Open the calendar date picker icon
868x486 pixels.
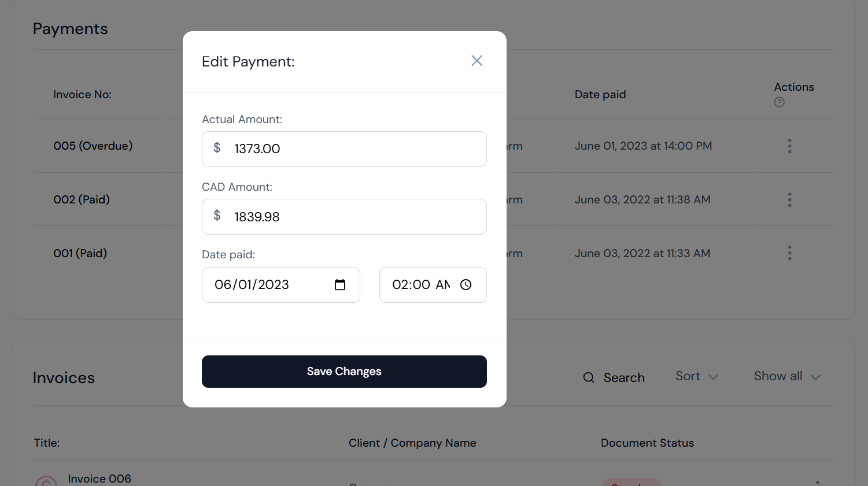340,285
